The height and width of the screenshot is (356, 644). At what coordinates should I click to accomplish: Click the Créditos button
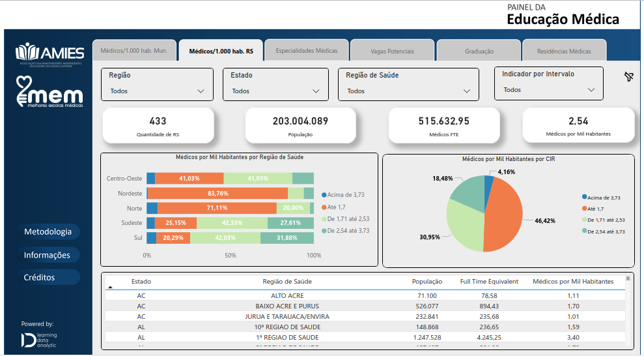pos(40,277)
